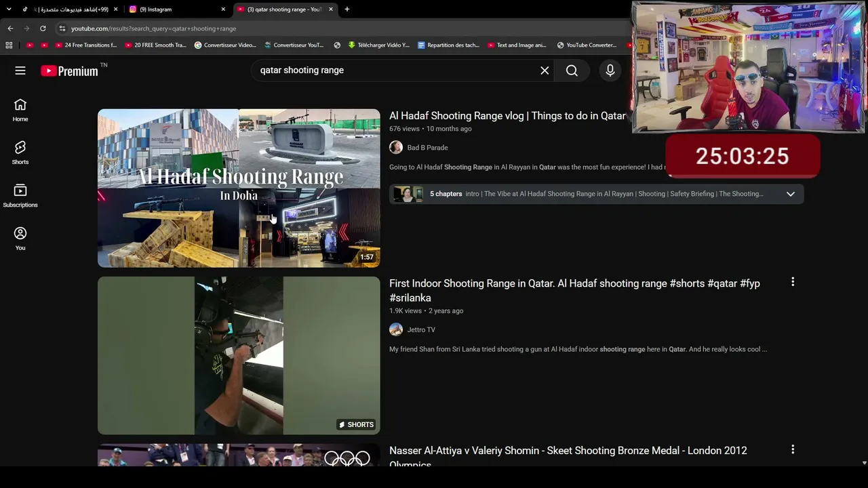Image resolution: width=868 pixels, height=488 pixels.
Task: Open the tab search dropdown arrow
Action: (9, 9)
